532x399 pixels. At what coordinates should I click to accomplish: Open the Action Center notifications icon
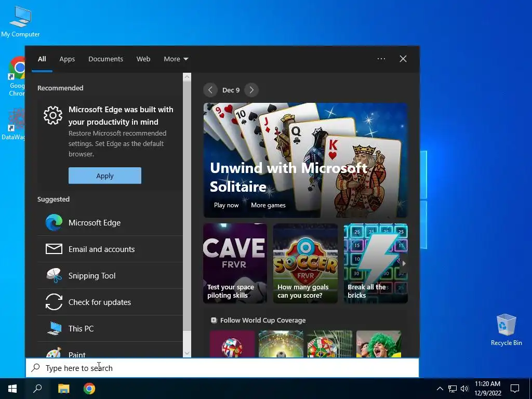pos(515,389)
